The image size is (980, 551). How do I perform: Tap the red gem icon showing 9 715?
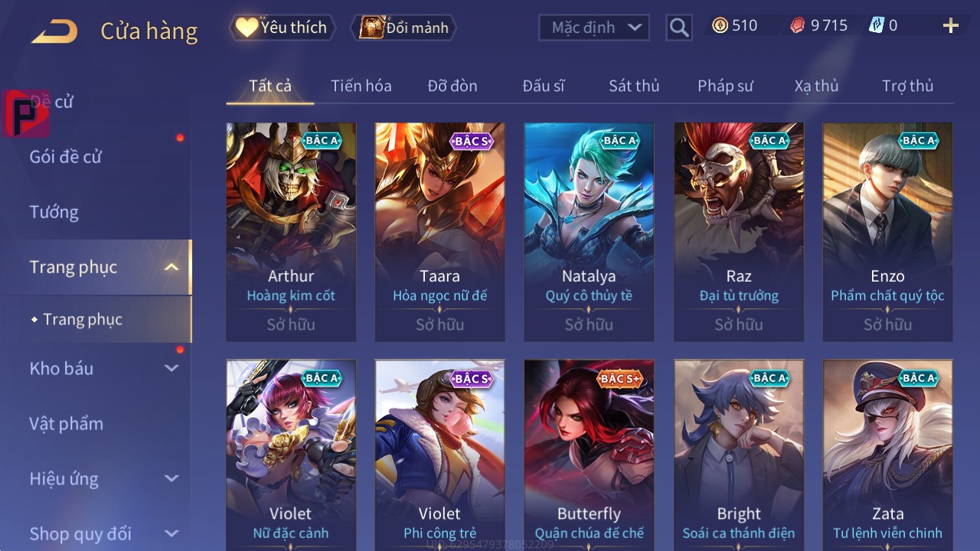(x=798, y=26)
